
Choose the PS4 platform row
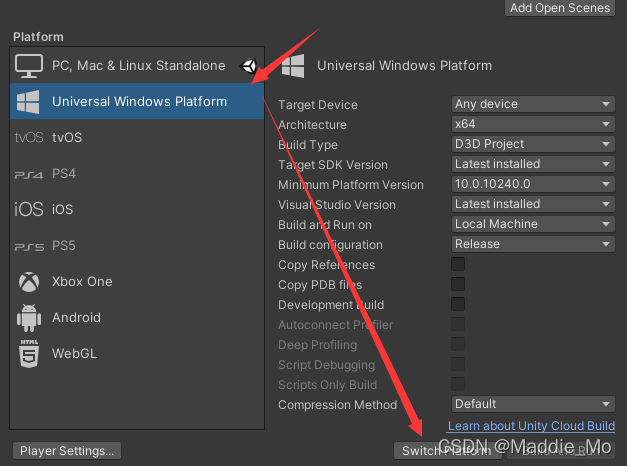[x=137, y=173]
